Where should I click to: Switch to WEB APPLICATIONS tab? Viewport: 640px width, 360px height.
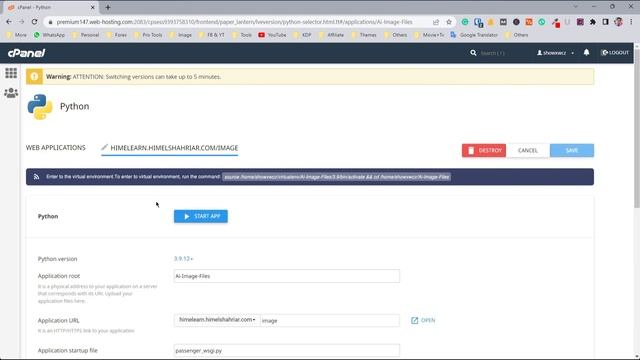56,148
